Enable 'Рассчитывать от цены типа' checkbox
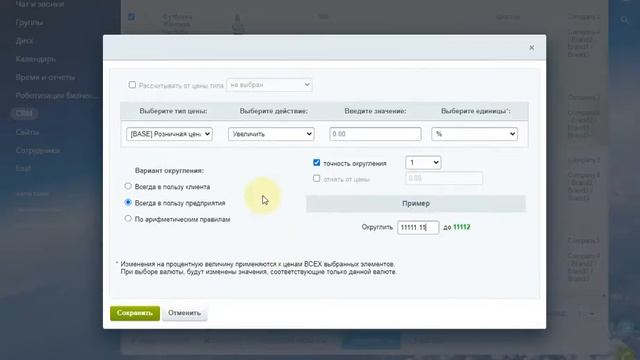640x360 pixels. click(x=132, y=85)
